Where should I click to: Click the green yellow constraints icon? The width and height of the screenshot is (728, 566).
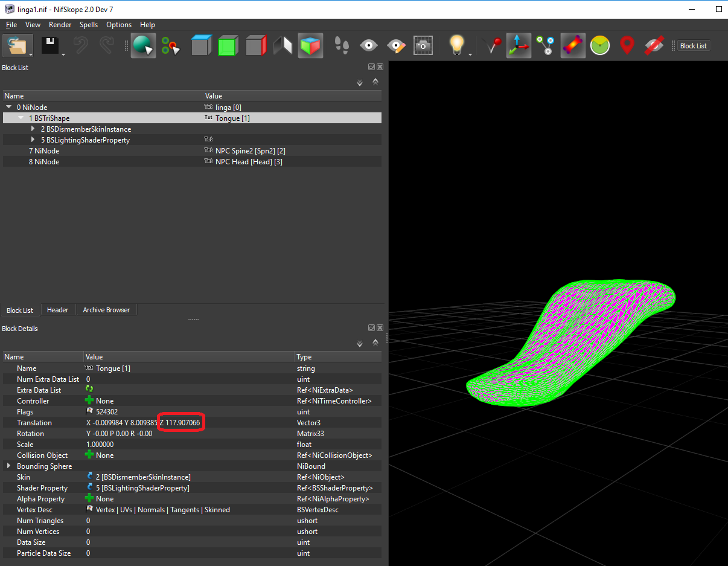600,46
